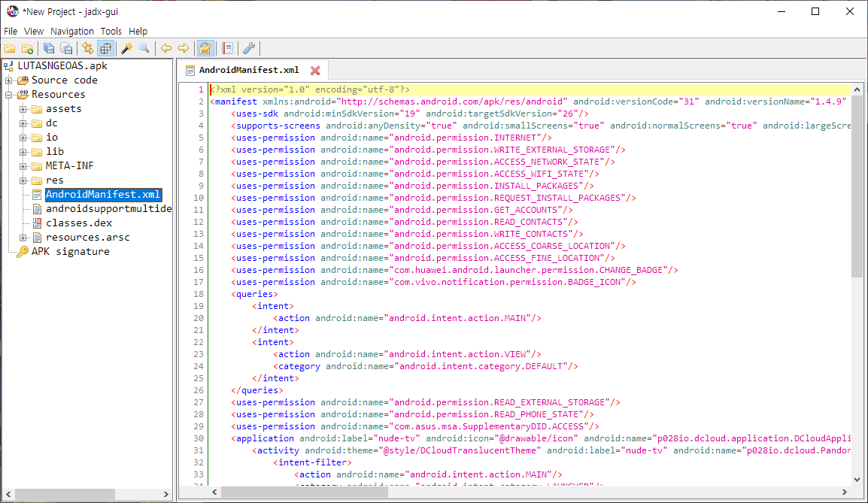Expand the res folder
The width and height of the screenshot is (868, 503).
(x=23, y=181)
